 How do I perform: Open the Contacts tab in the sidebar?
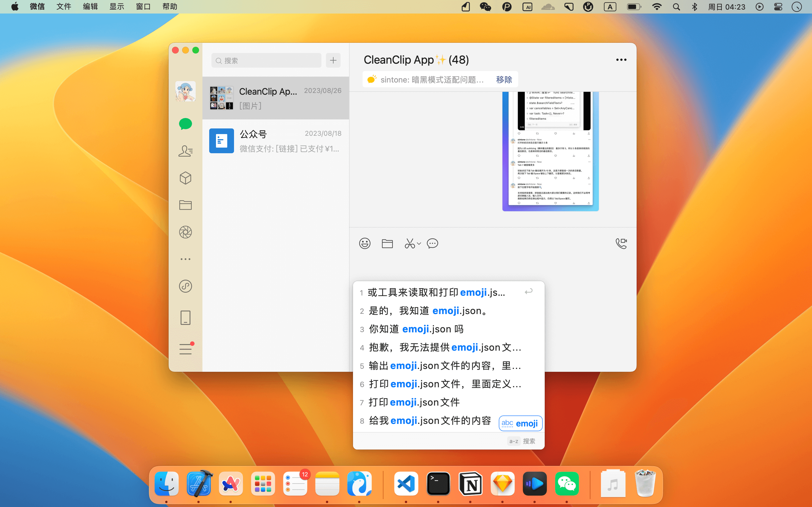tap(185, 151)
